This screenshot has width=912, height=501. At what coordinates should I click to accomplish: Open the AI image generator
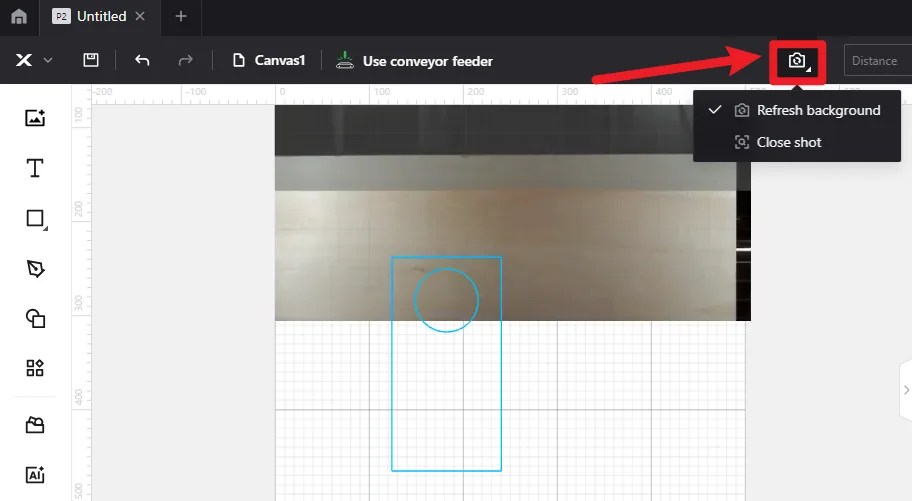click(x=35, y=475)
